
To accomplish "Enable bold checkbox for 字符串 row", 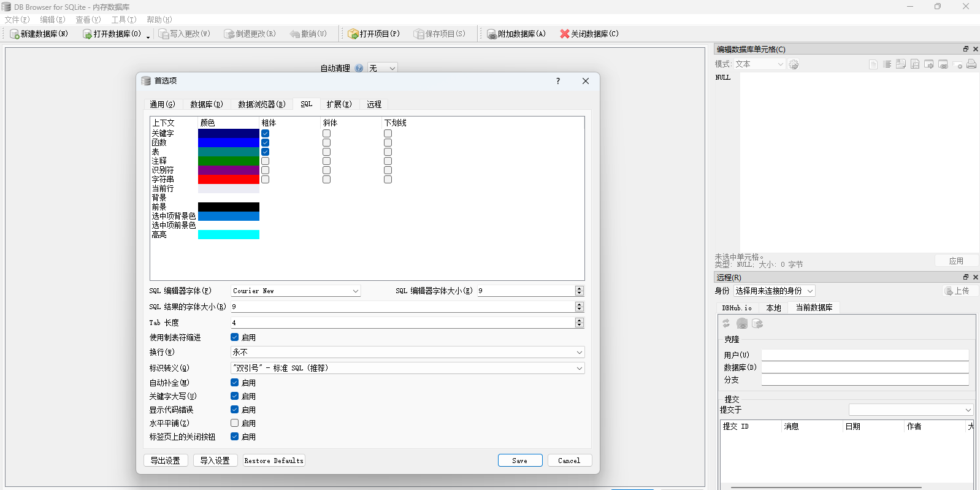I will pyautogui.click(x=266, y=179).
